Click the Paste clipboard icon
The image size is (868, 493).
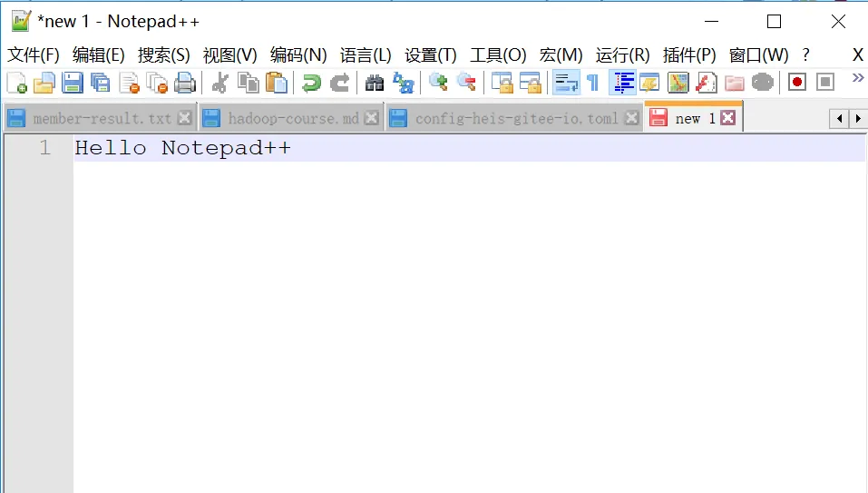(277, 84)
